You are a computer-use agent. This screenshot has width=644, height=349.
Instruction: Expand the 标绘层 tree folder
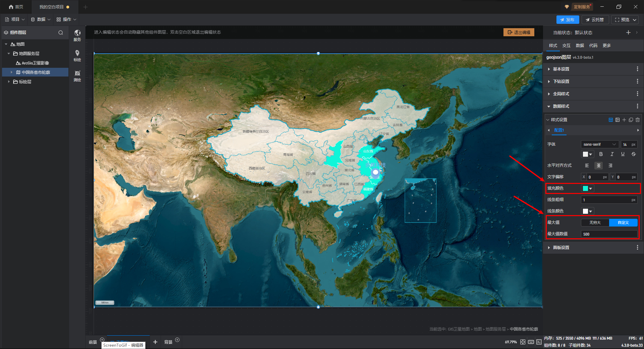[x=9, y=82]
